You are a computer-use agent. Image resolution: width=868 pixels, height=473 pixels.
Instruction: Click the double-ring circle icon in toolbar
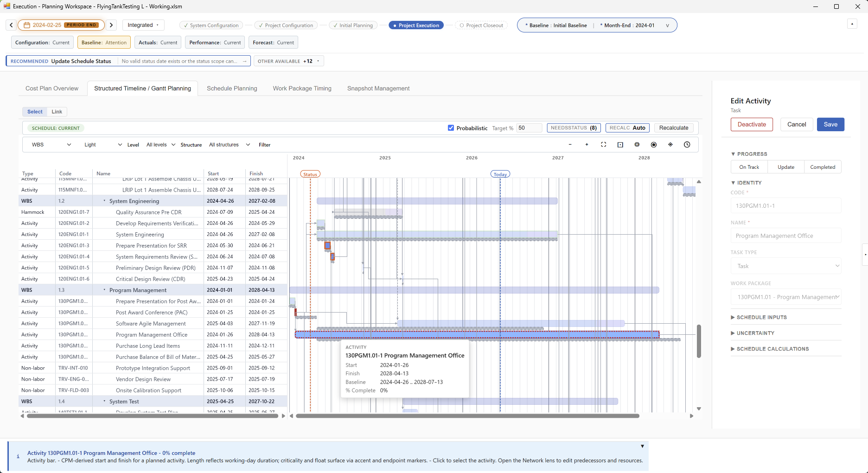637,145
